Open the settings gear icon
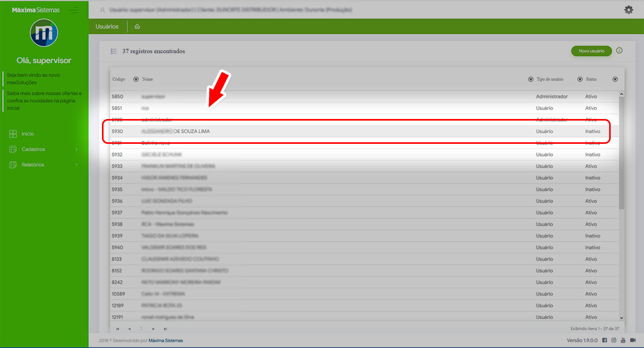The width and height of the screenshot is (644, 348). tap(628, 10)
